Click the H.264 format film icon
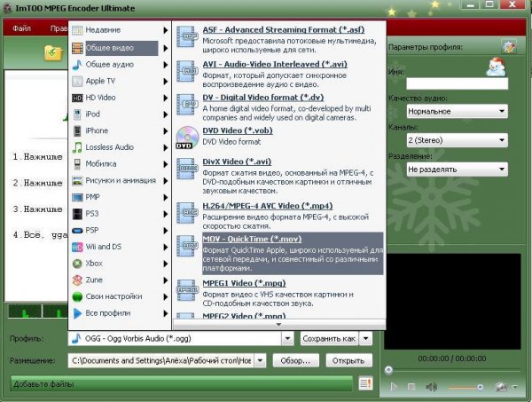 tap(187, 213)
